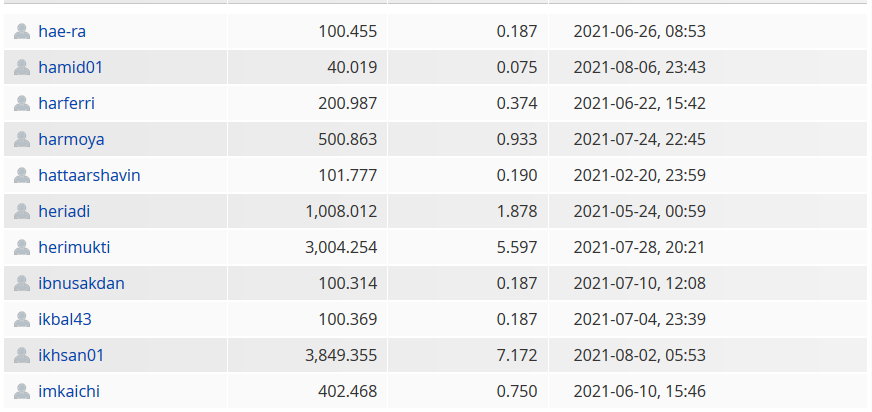Click the avatar icon beside hae-ra

point(22,31)
